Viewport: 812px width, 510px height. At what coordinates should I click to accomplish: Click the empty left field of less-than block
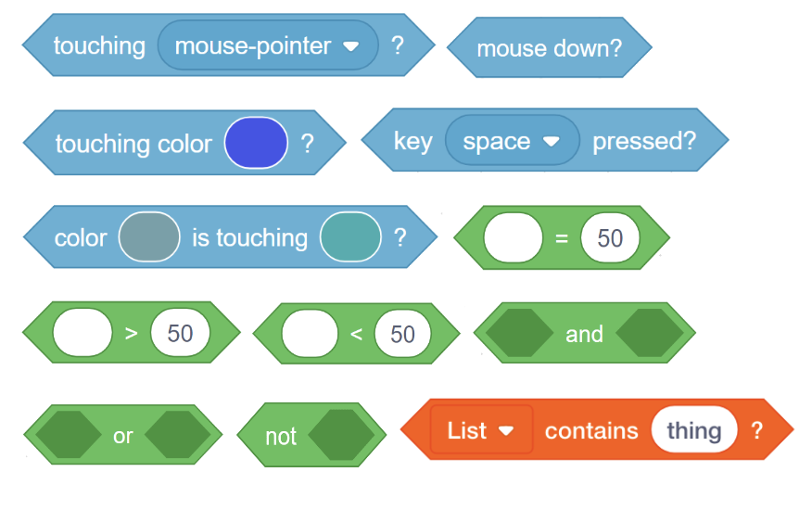click(x=311, y=334)
